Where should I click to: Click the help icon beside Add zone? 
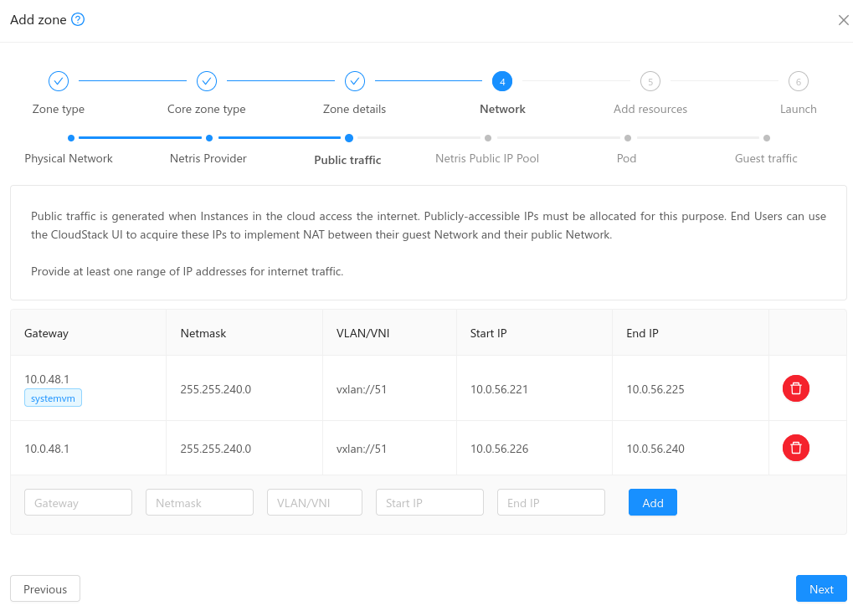pyautogui.click(x=78, y=20)
